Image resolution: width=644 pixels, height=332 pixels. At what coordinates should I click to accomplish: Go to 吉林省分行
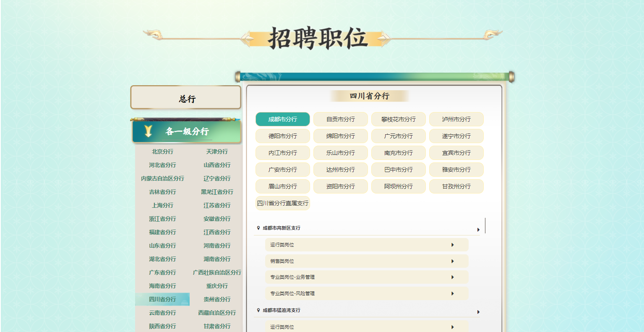pos(162,192)
